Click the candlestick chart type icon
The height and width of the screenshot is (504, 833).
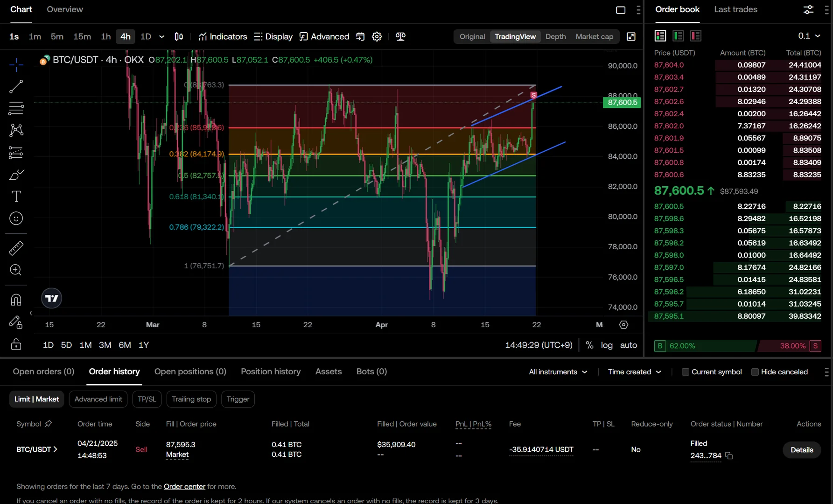(179, 36)
